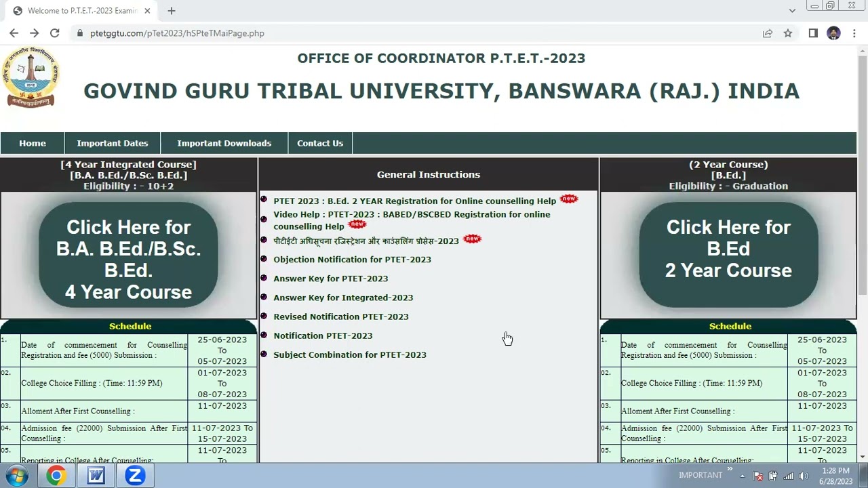Click the Show desktop button
Screen dimensions: 868x488
tap(863, 476)
